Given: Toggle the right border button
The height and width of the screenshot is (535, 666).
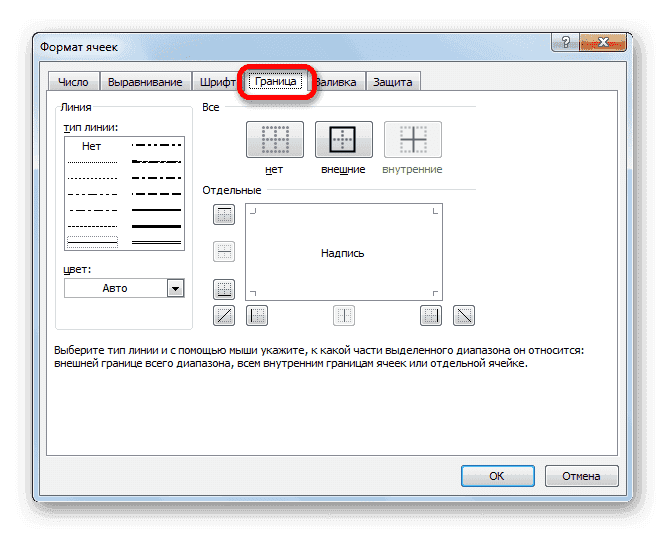Looking at the screenshot, I should pyautogui.click(x=431, y=316).
